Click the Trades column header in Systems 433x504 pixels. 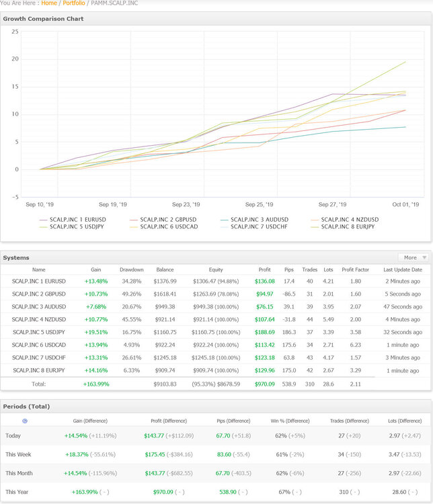click(x=310, y=269)
